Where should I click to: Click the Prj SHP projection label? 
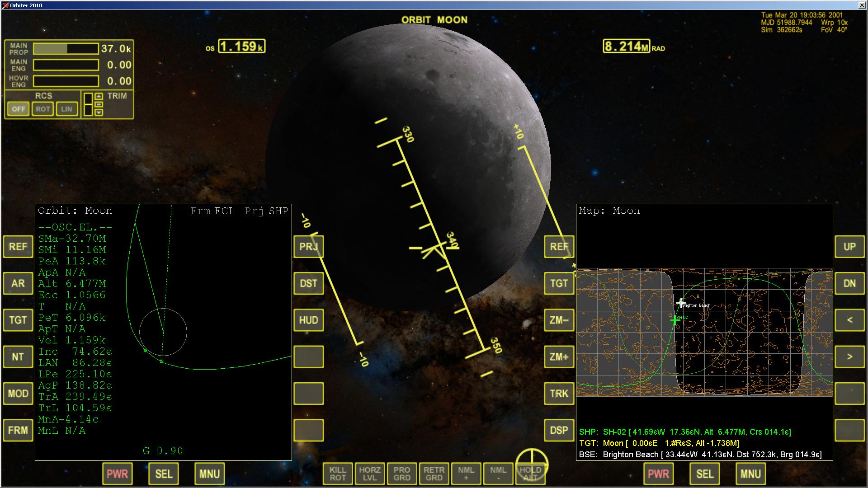coord(267,211)
